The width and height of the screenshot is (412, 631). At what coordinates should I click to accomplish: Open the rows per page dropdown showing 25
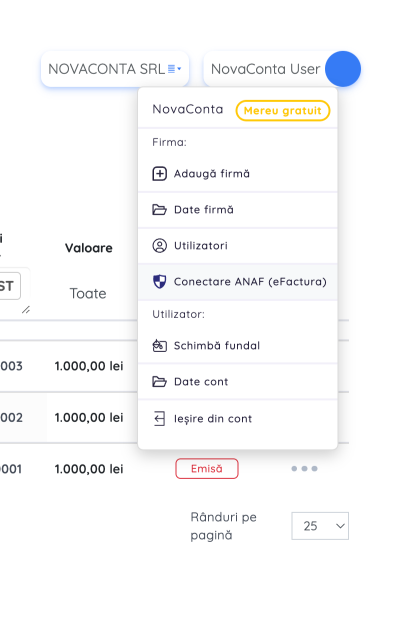point(320,526)
